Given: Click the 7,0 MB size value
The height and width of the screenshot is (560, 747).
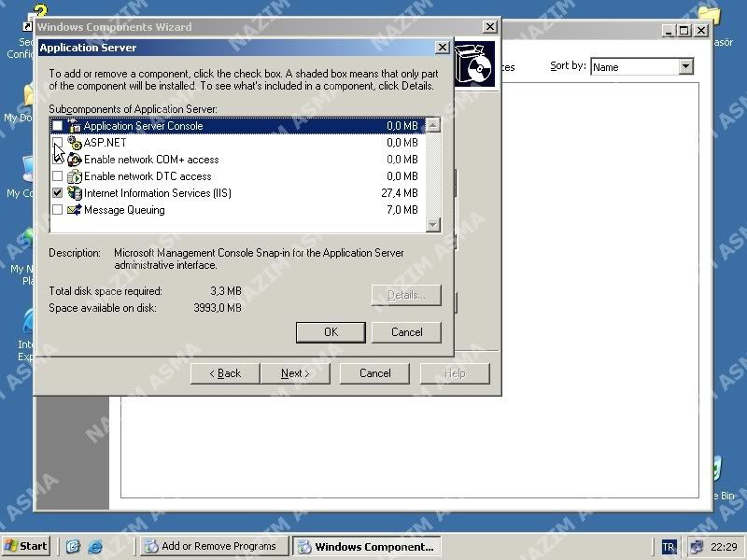Looking at the screenshot, I should click(402, 209).
